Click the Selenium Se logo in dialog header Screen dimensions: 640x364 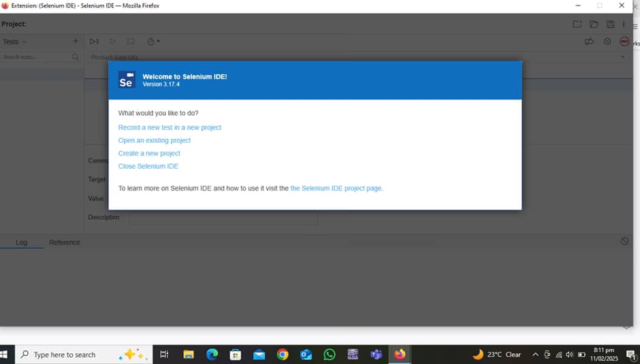coord(127,80)
